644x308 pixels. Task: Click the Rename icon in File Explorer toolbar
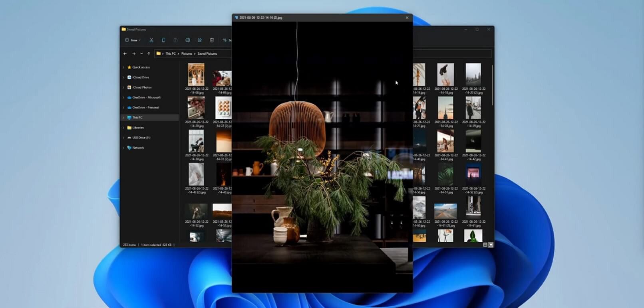tap(187, 40)
